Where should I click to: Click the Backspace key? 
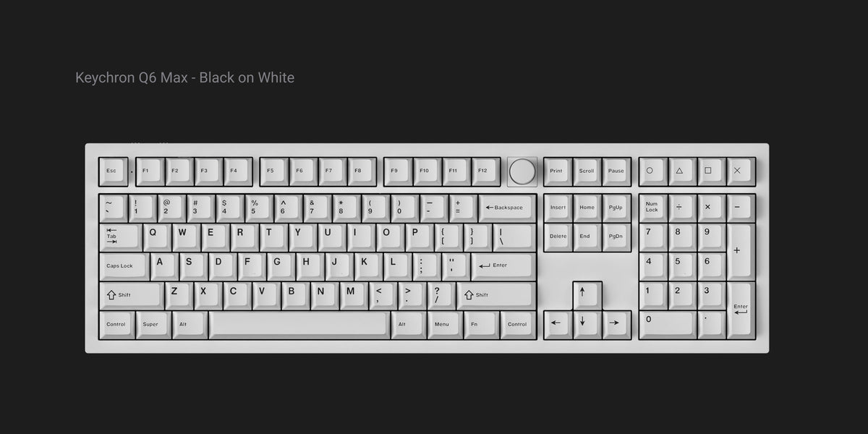[507, 208]
